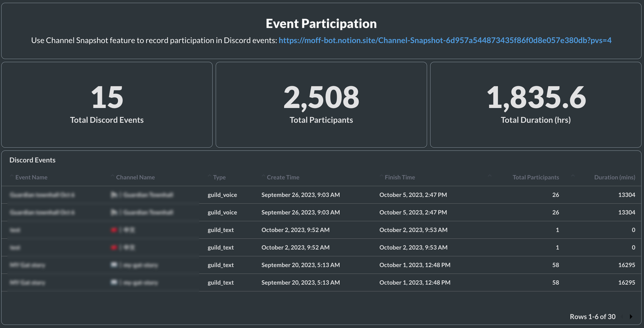Click the Discord Events panel title
This screenshot has width=644, height=328.
(x=32, y=159)
